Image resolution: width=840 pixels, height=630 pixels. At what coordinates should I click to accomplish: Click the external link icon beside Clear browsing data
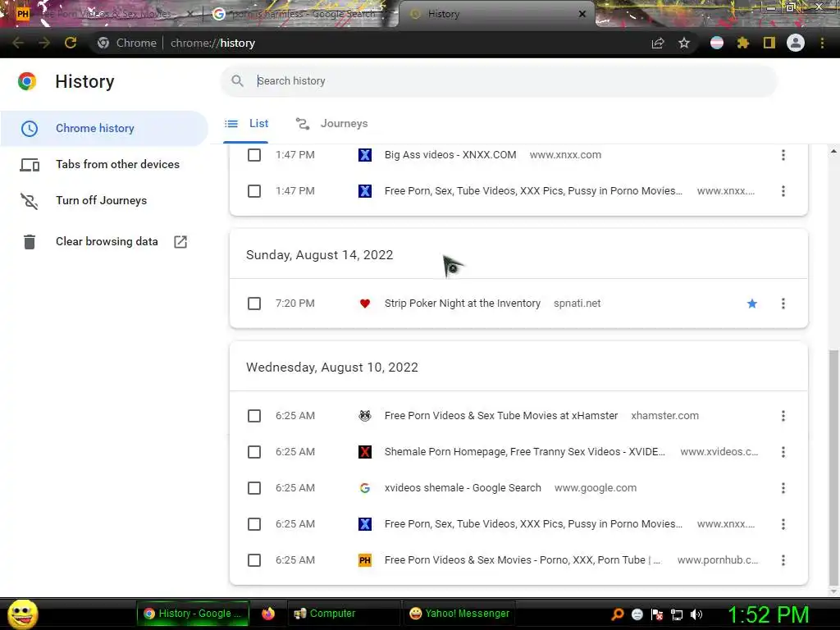point(180,242)
